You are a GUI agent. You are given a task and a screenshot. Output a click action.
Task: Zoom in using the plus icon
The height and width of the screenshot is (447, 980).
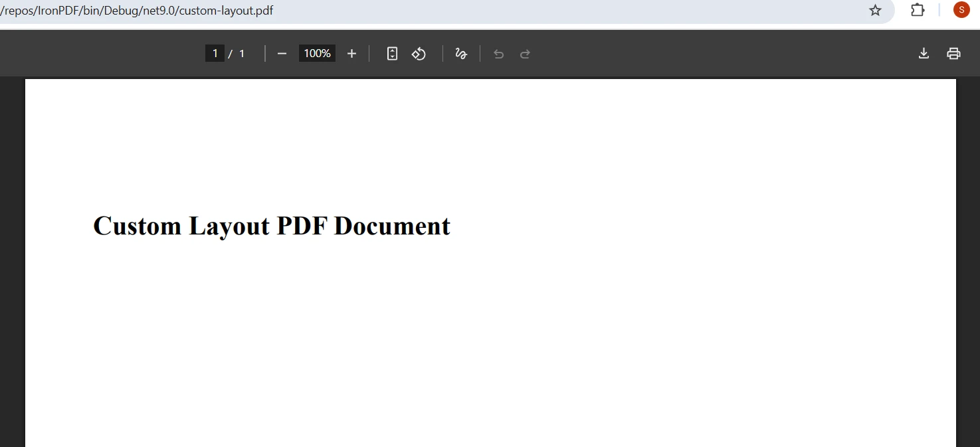(351, 54)
